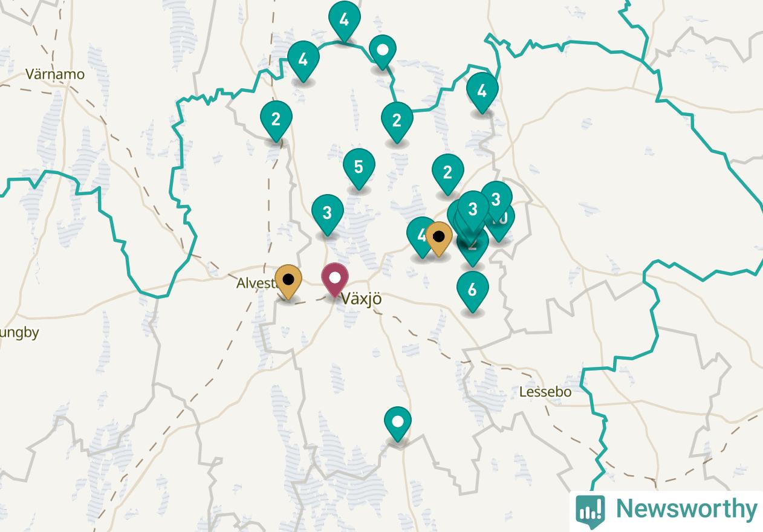Click the Växjö city label
This screenshot has height=532, width=763.
(362, 299)
